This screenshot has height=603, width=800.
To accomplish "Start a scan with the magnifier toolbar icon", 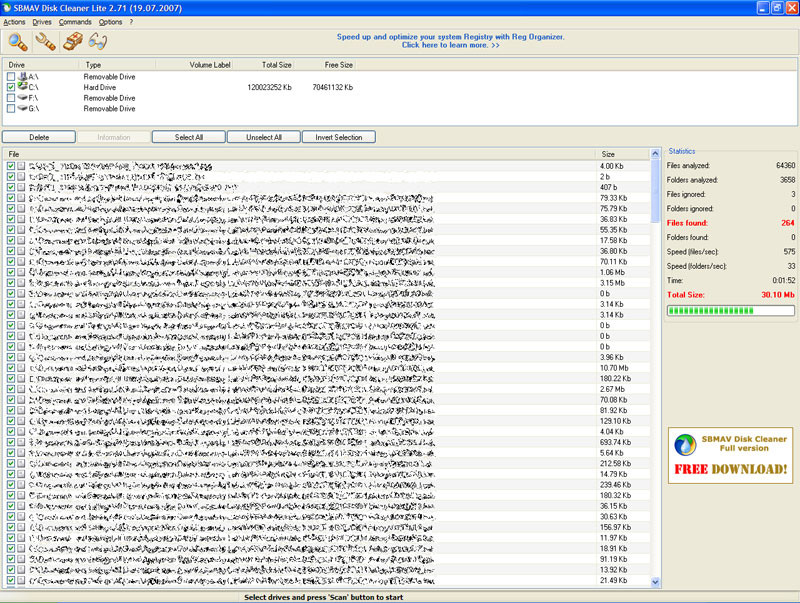I will click(x=18, y=41).
